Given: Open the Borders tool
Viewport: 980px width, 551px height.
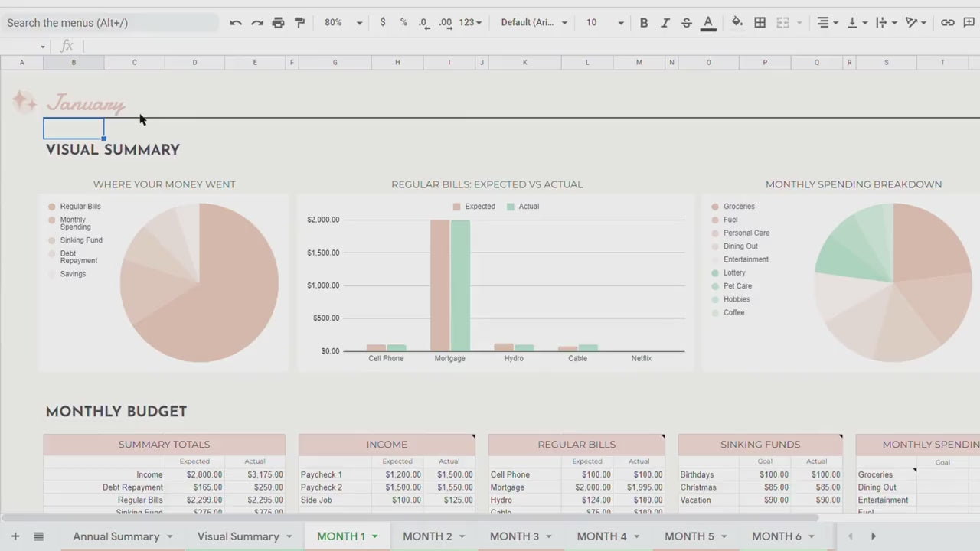Looking at the screenshot, I should click(759, 23).
